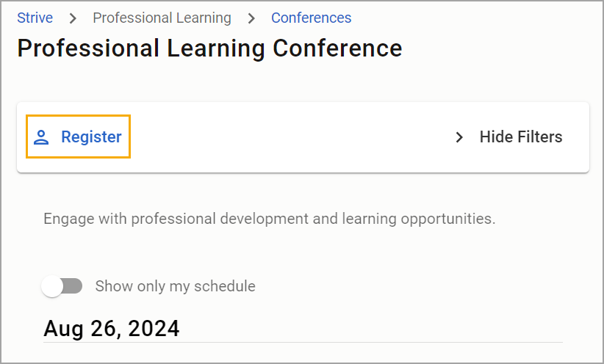Click the breadcrumb arrow before Conferences

point(251,18)
